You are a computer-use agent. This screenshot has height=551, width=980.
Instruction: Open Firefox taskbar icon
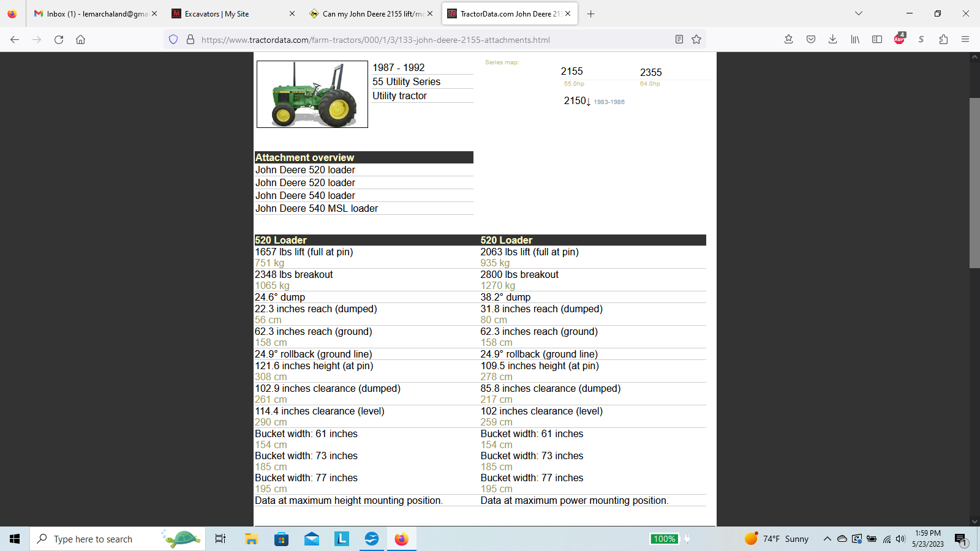pyautogui.click(x=401, y=539)
